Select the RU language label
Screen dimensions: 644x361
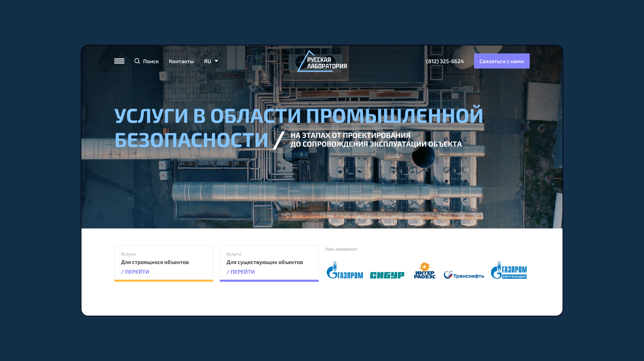(x=207, y=61)
